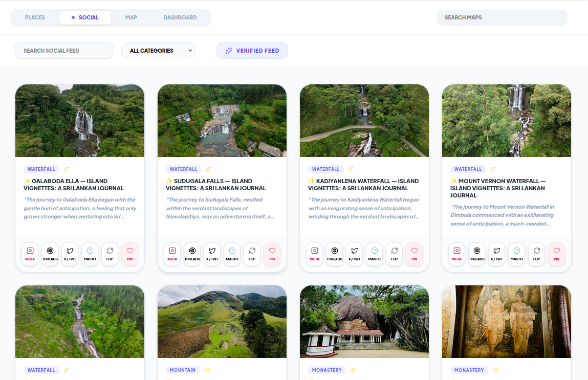Click the Waterfall tag on Kadiyanlena card
588x380 pixels.
[326, 169]
